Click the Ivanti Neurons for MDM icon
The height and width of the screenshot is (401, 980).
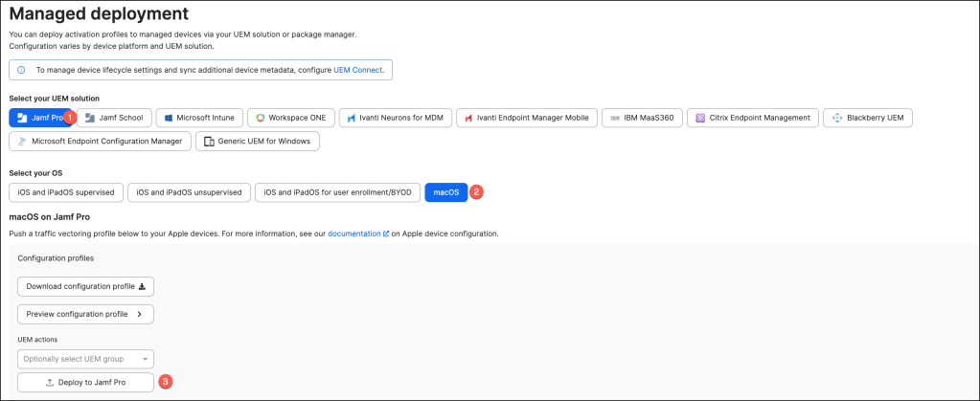coord(352,118)
